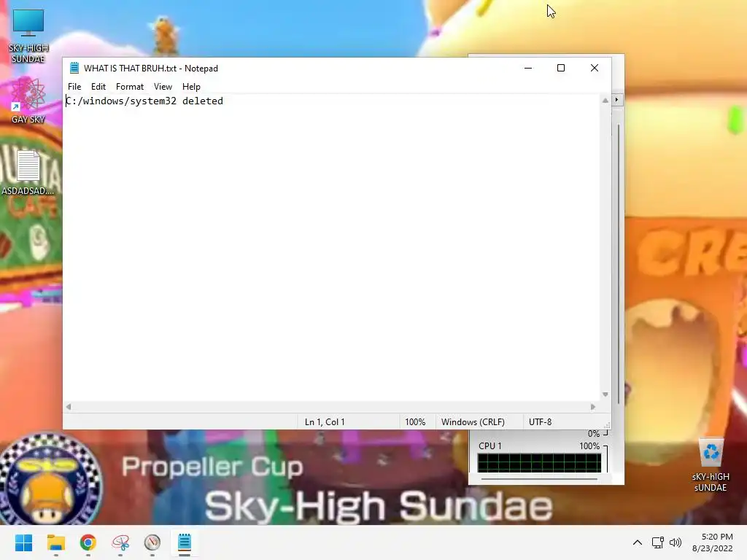
Task: Click the horizontal scrollbar left arrow
Action: pos(69,407)
